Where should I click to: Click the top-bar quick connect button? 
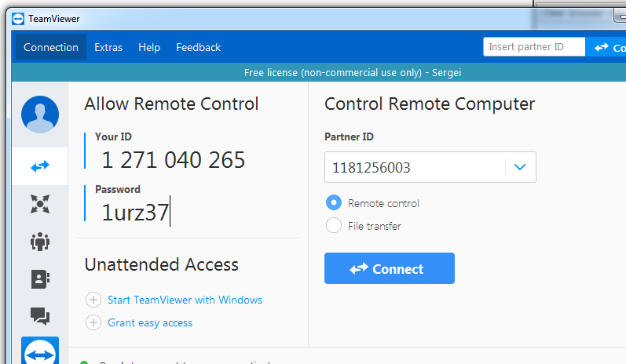point(606,47)
